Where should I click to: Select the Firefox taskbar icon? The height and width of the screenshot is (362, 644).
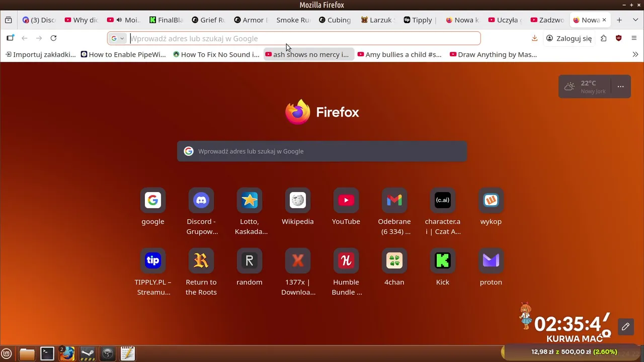(67, 353)
